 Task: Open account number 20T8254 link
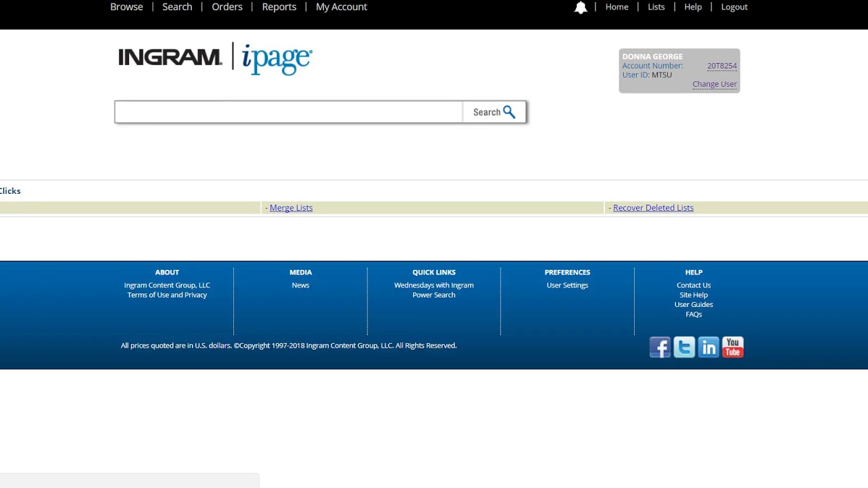click(x=722, y=66)
